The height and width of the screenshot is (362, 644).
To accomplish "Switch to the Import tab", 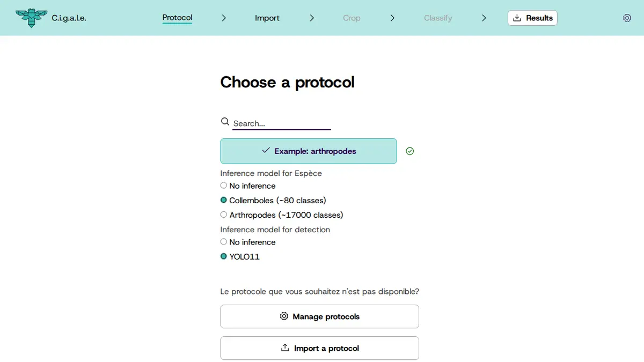I will coord(267,18).
